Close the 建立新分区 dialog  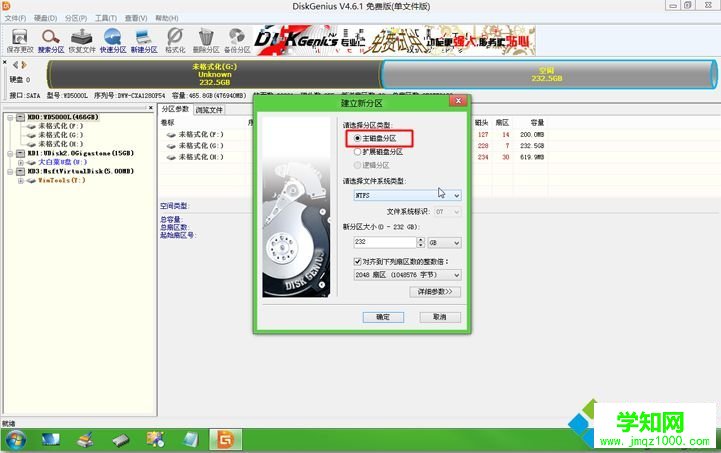(x=458, y=100)
